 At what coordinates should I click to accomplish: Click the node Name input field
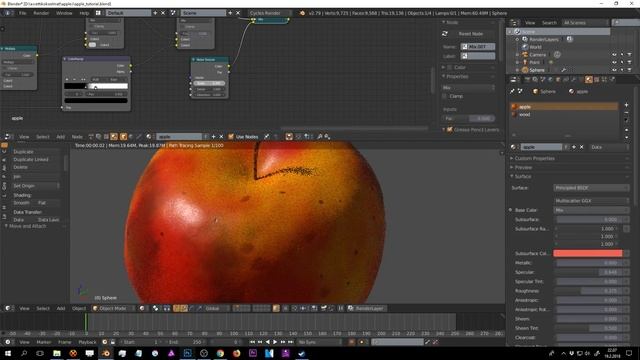tap(478, 47)
